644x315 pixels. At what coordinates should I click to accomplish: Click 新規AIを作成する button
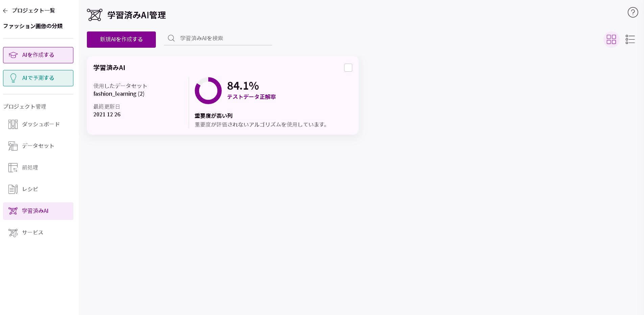(121, 40)
